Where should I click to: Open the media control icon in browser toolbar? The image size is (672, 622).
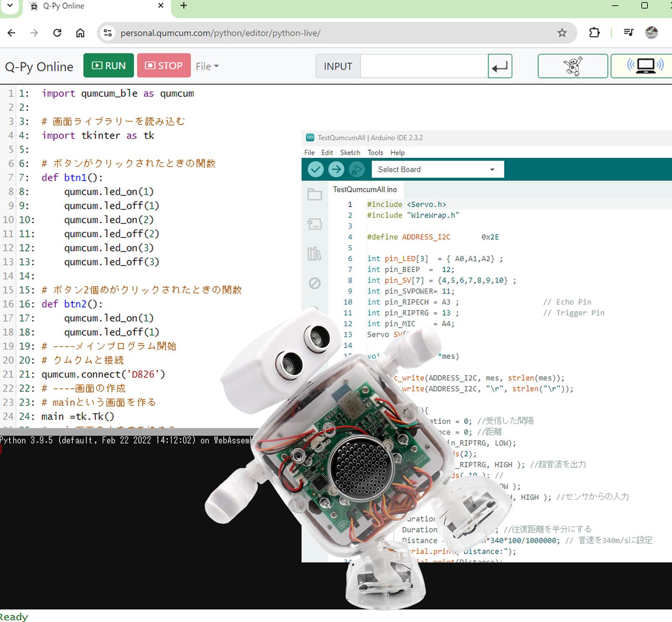(x=629, y=33)
